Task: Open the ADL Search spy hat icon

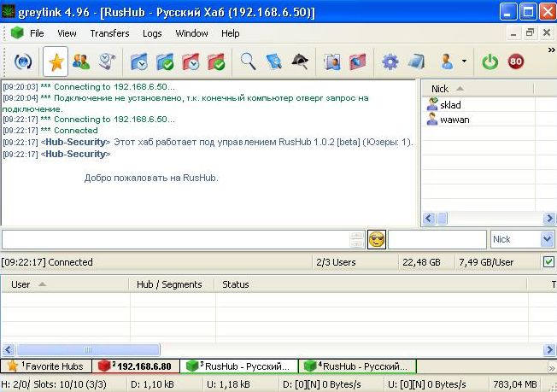Action: point(299,61)
